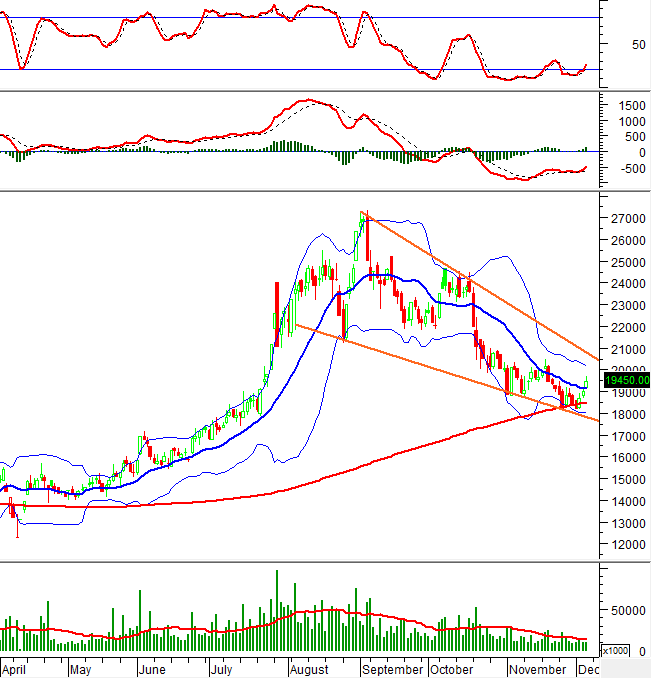
Task: Click the 12000 price axis label
Action: point(629,545)
